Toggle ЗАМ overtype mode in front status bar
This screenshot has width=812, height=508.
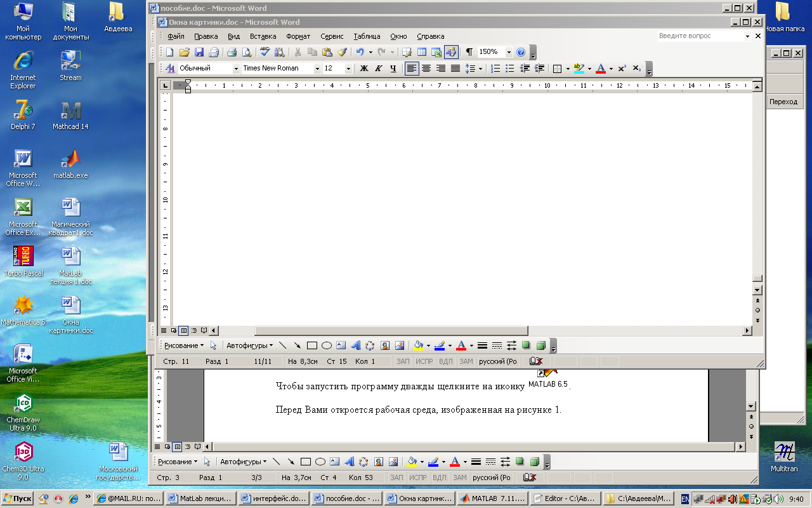coord(466,361)
